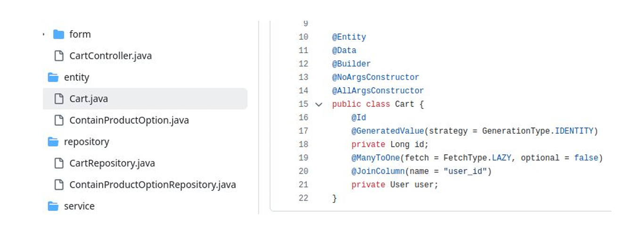Click the CartRepository.java file icon
Image resolution: width=644 pixels, height=243 pixels.
pyautogui.click(x=59, y=163)
